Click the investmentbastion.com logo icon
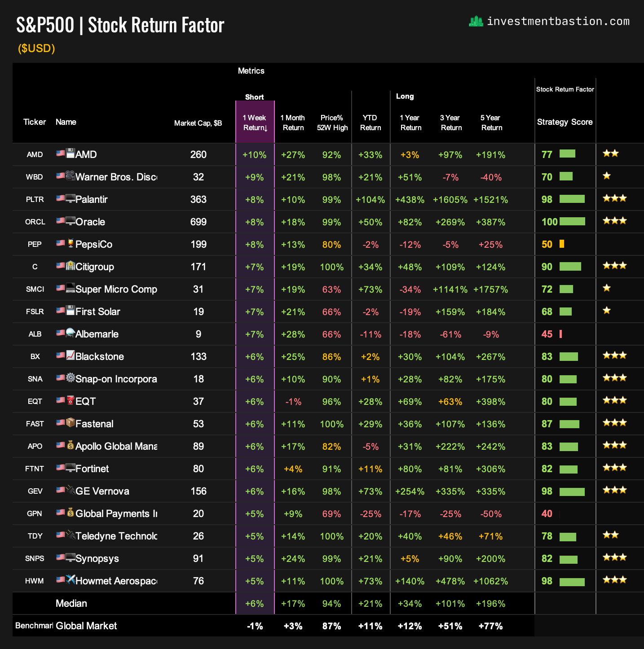Viewport: 644px width, 649px height. (476, 21)
